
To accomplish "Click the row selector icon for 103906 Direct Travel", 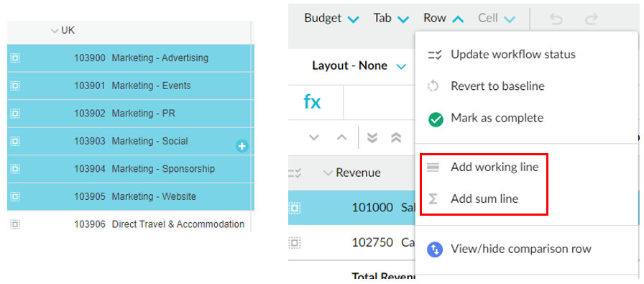I will point(15,224).
